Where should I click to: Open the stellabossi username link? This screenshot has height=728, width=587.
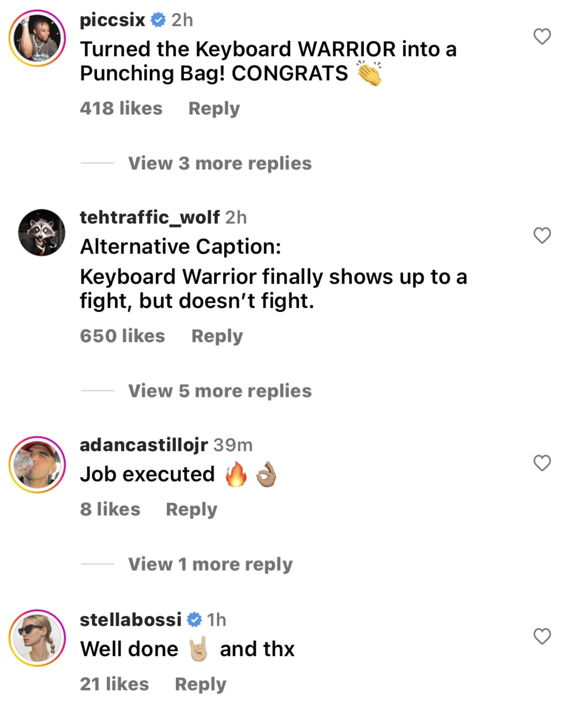click(x=131, y=620)
